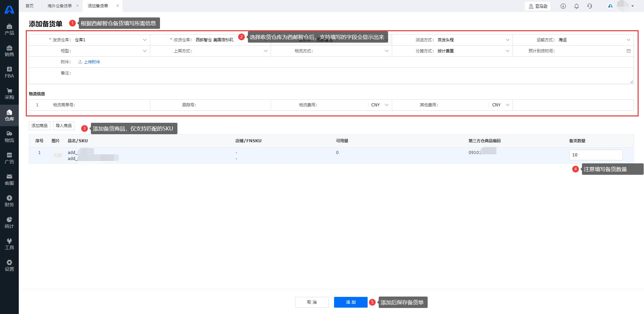Image resolution: width=644 pixels, height=314 pixels.
Task: Close the 海外仓备货单 tab
Action: pyautogui.click(x=77, y=6)
